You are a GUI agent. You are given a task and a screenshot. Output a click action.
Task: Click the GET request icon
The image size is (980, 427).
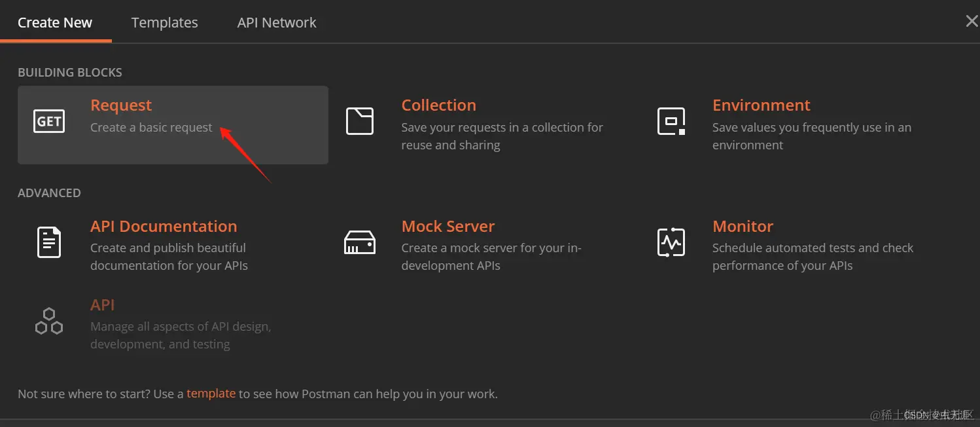click(49, 121)
